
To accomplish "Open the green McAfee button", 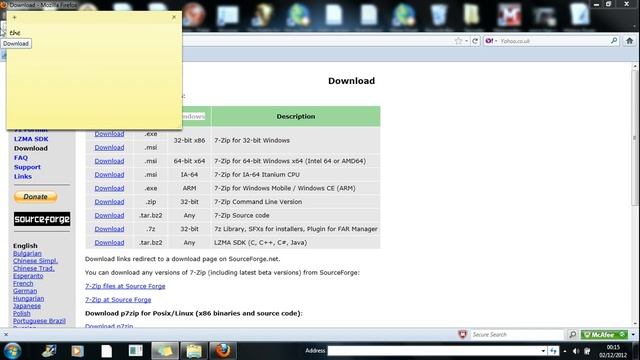I will click(604, 335).
